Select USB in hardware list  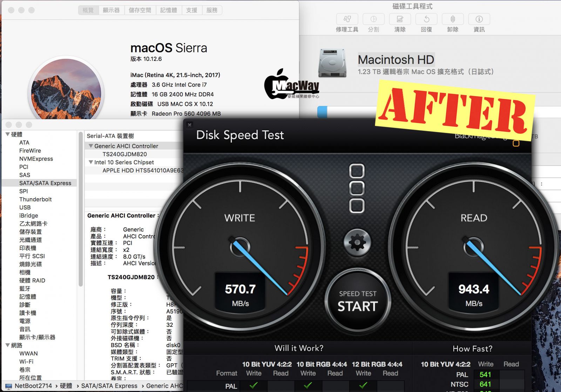pos(25,207)
